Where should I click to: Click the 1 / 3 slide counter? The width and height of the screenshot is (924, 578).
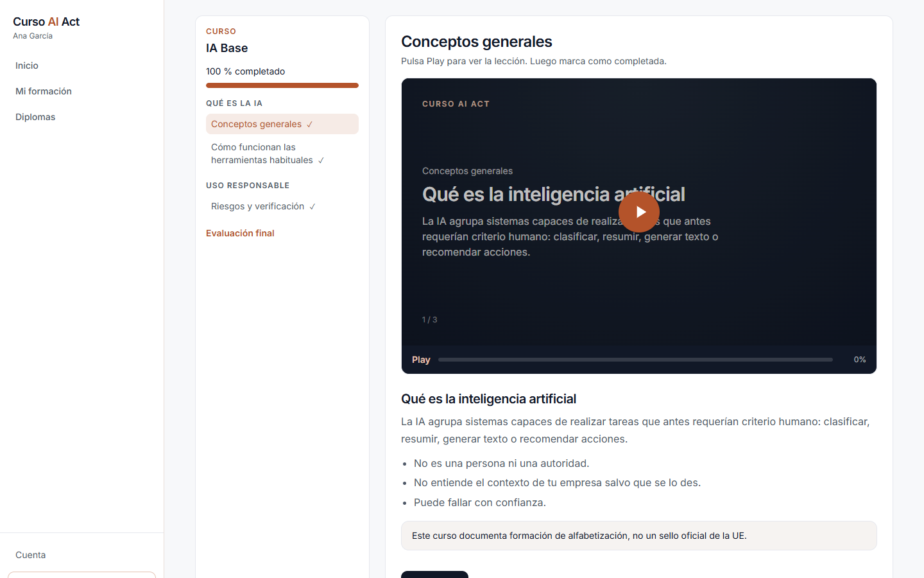point(430,319)
